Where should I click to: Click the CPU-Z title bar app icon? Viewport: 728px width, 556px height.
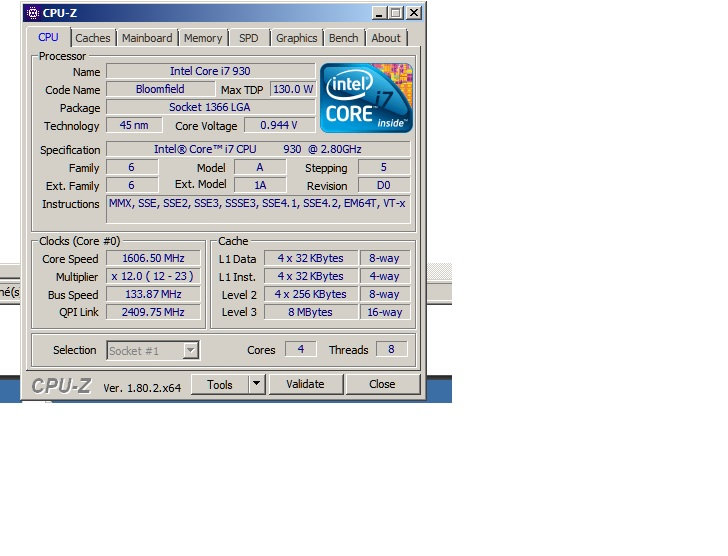click(33, 13)
